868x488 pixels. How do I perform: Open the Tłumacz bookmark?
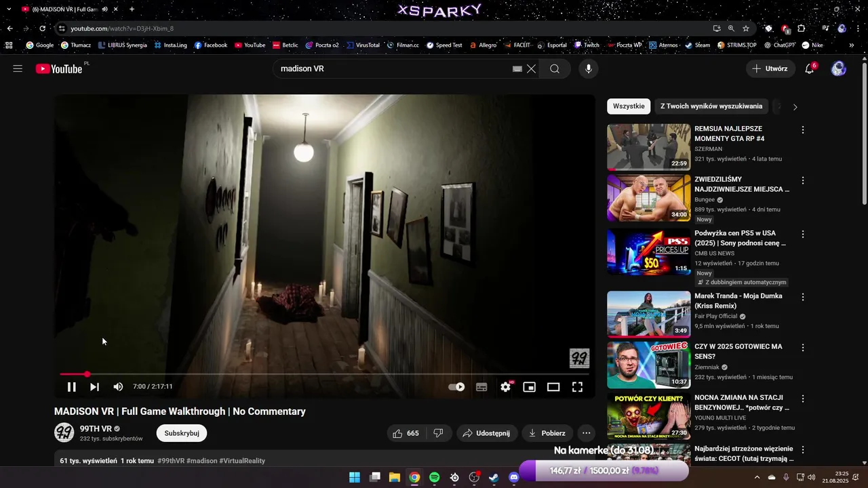point(76,45)
